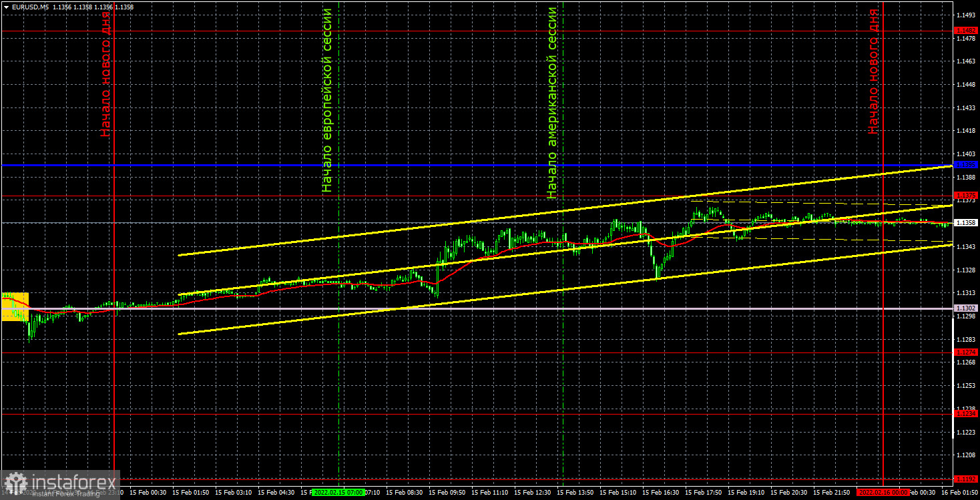980x500 pixels.
Task: Click price scale value 1.1208
Action: pyautogui.click(x=966, y=455)
